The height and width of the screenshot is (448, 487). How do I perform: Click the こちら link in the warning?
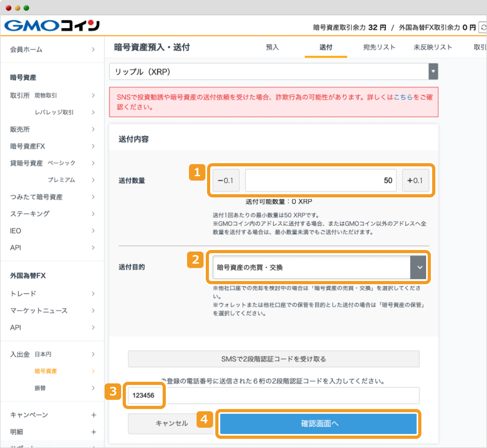pos(403,98)
